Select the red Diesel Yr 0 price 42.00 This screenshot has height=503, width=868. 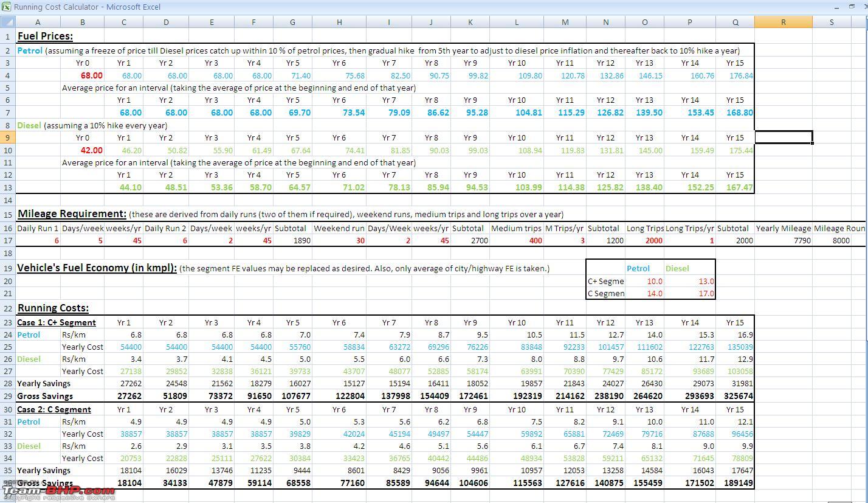(91, 150)
